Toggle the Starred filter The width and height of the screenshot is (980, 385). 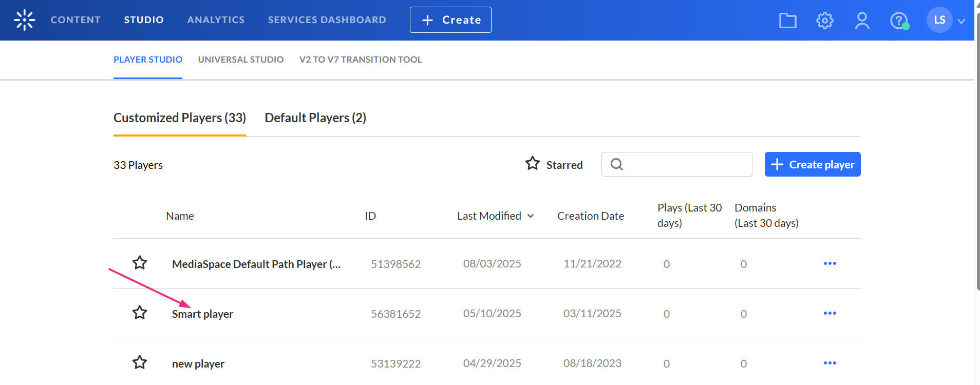click(554, 164)
